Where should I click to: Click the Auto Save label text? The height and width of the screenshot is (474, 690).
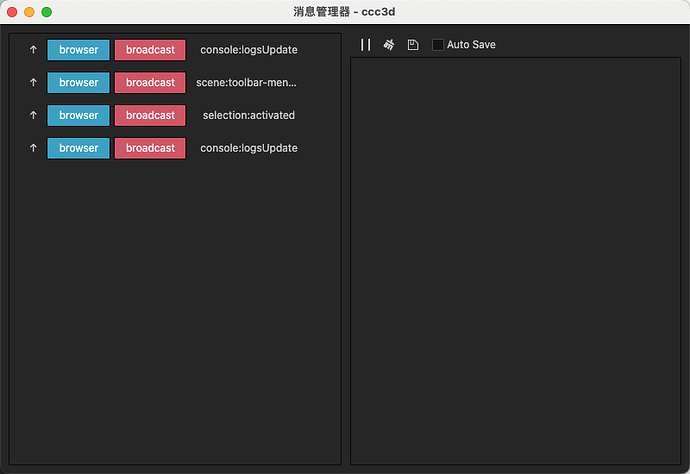coord(471,45)
